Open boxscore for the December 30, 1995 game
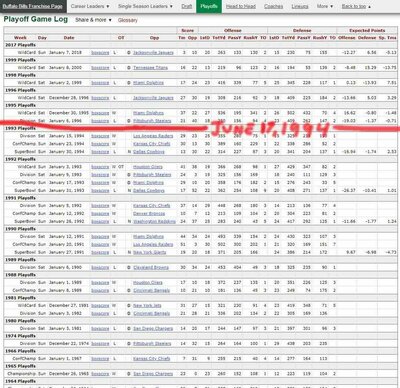 click(100, 113)
